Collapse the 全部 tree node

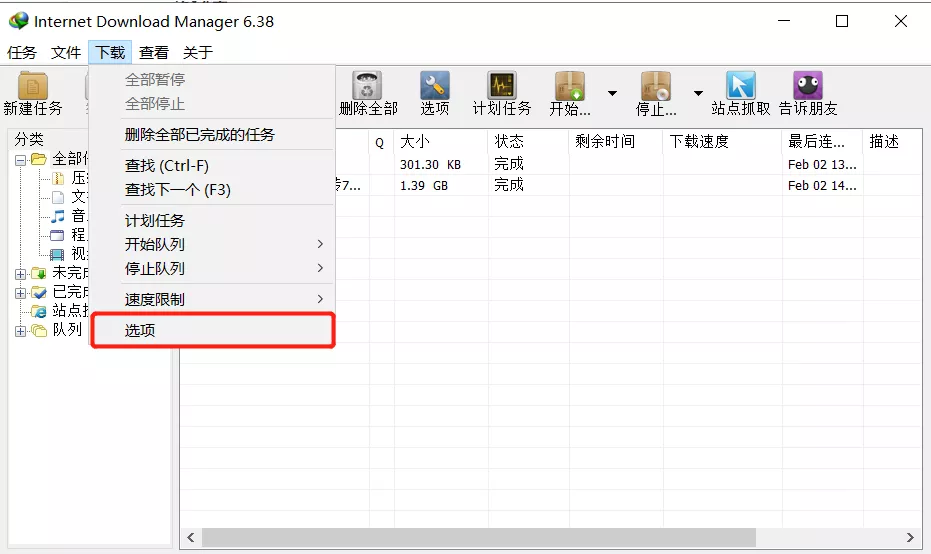point(20,160)
